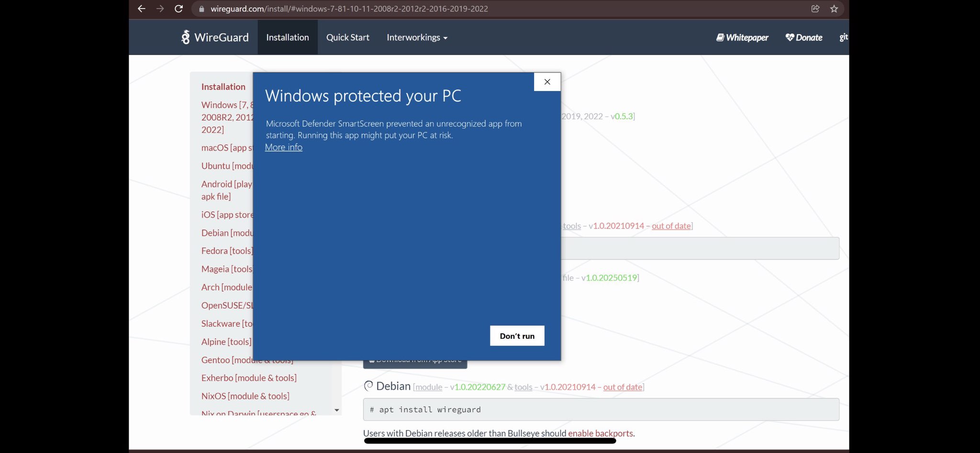Image resolution: width=980 pixels, height=453 pixels.
Task: Click sidebar scroll down arrow
Action: (x=337, y=410)
